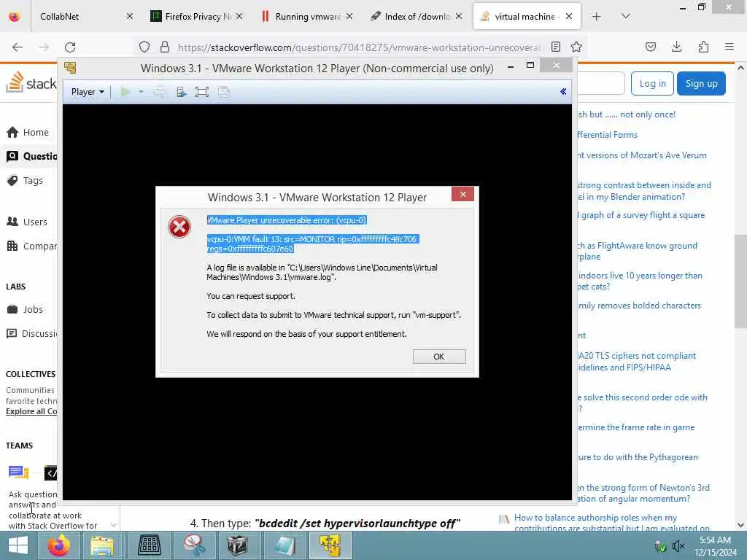Viewport: 747px width, 560px height.
Task: Click the tracking protection shield icon
Action: pos(144,47)
